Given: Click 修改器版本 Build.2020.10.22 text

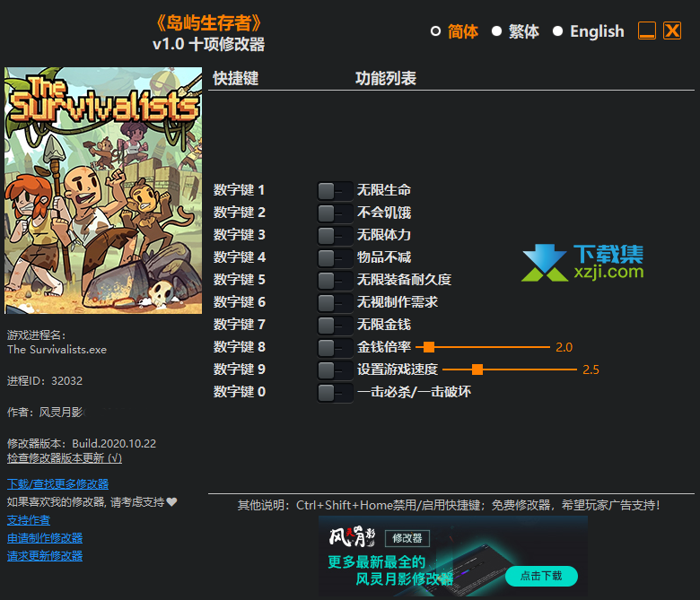Looking at the screenshot, I should [x=82, y=443].
